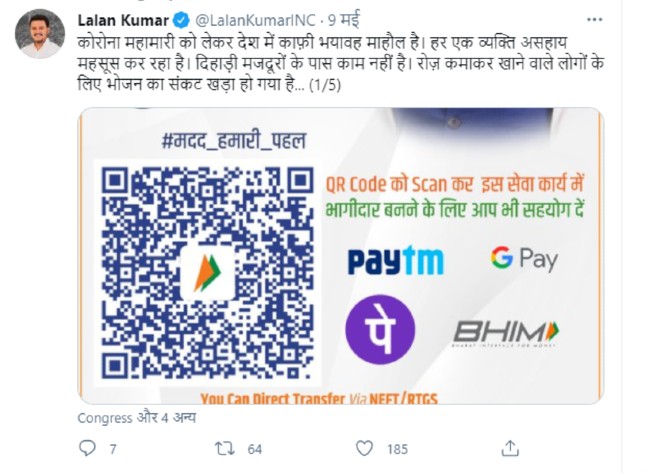Click the tweet text body
The image size is (650, 473).
click(x=341, y=63)
